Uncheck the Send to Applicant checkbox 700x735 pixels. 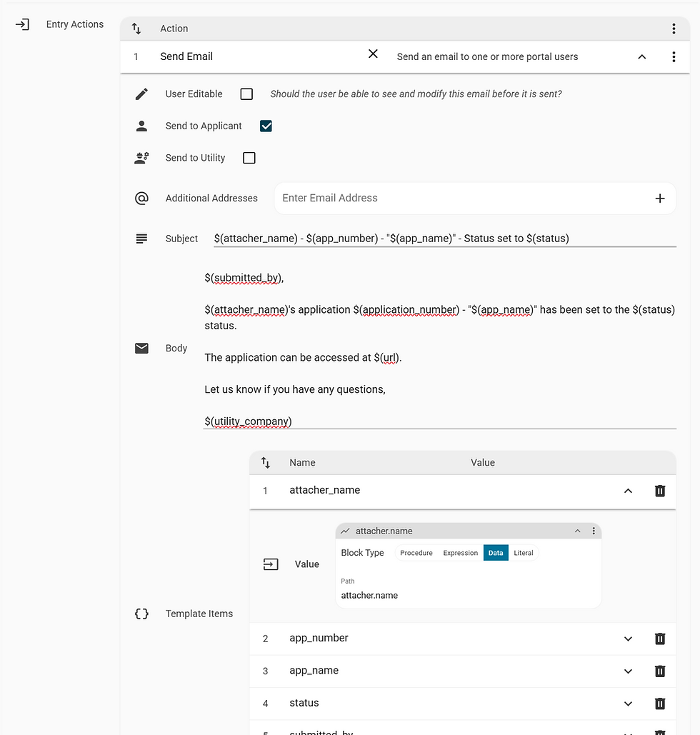pyautogui.click(x=266, y=126)
